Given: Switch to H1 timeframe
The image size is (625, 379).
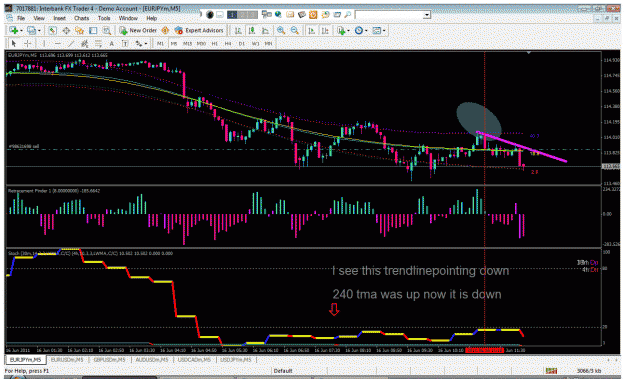Looking at the screenshot, I should click(x=214, y=43).
